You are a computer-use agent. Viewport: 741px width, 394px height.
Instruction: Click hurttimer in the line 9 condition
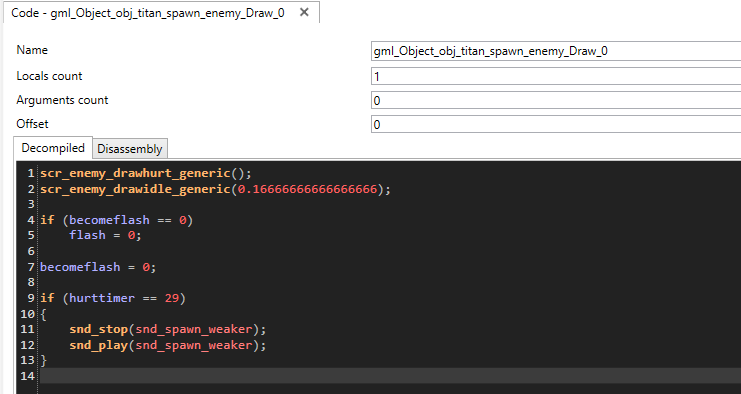102,298
